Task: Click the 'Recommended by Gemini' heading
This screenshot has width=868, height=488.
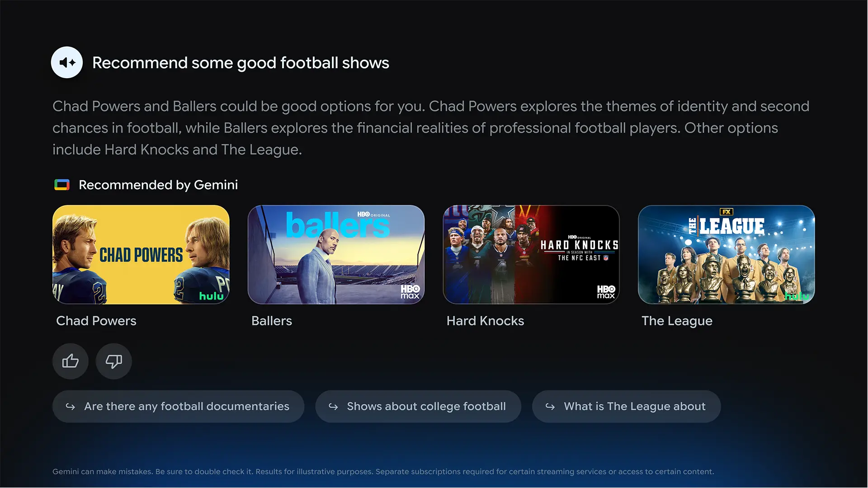Action: tap(158, 185)
